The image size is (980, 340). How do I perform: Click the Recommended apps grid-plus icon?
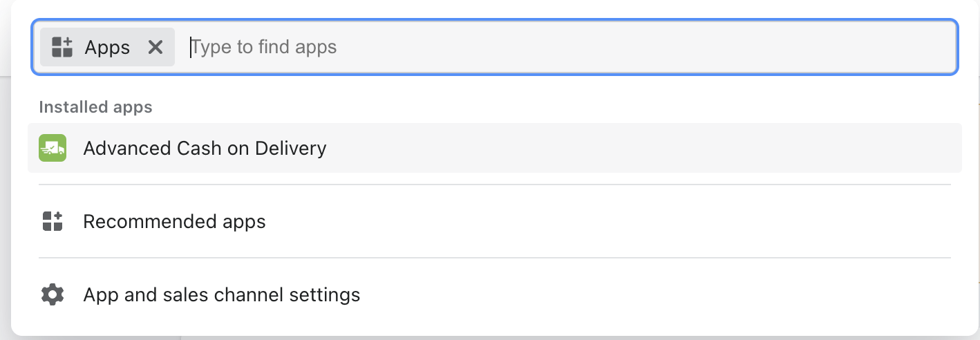[x=53, y=222]
